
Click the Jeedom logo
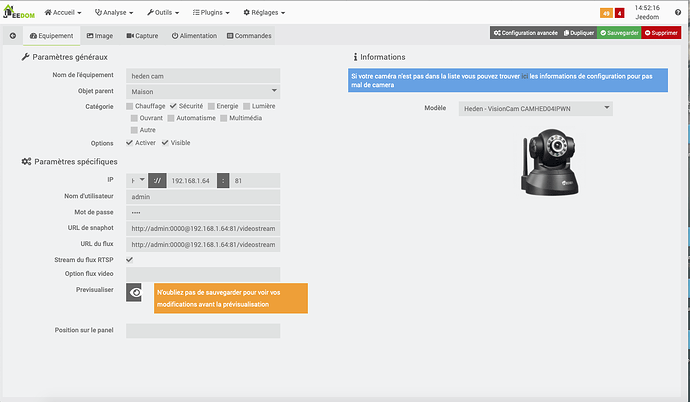pyautogui.click(x=18, y=12)
